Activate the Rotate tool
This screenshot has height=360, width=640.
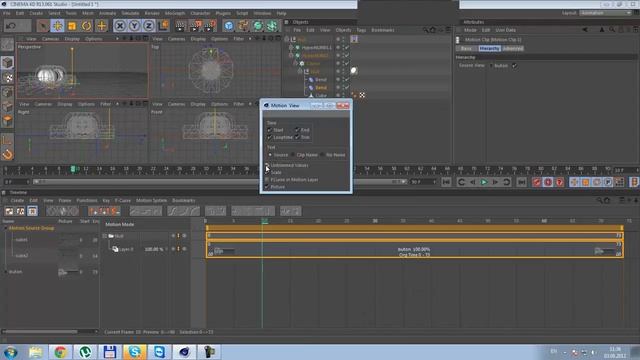click(87, 26)
